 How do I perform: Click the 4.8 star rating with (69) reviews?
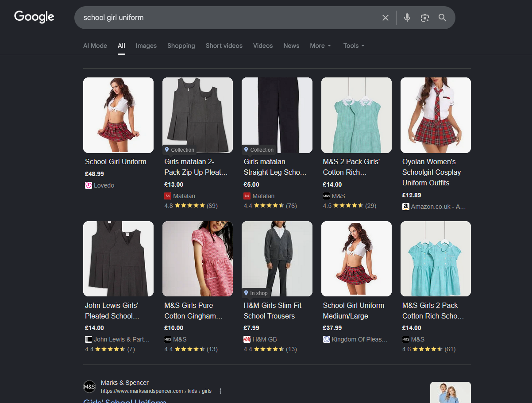point(191,206)
